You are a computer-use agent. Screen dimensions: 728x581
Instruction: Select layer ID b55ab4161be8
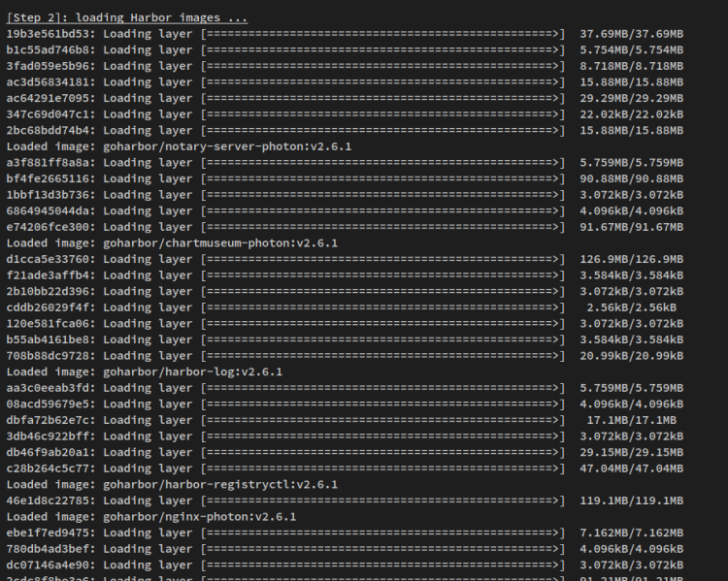(48, 339)
